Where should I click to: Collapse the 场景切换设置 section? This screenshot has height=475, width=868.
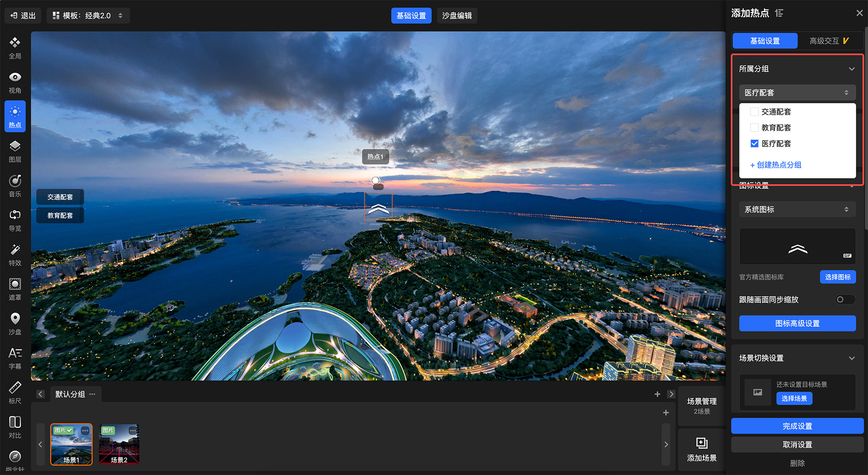[x=852, y=358]
